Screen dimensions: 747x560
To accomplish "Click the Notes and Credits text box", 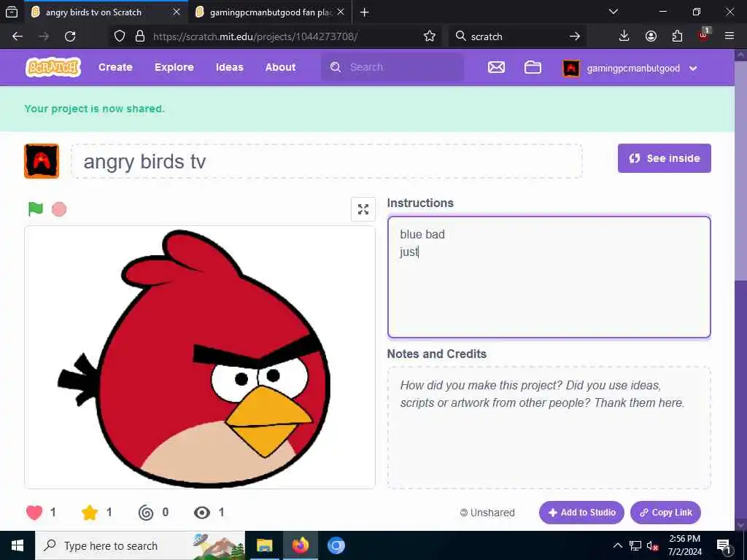I will coord(549,427).
